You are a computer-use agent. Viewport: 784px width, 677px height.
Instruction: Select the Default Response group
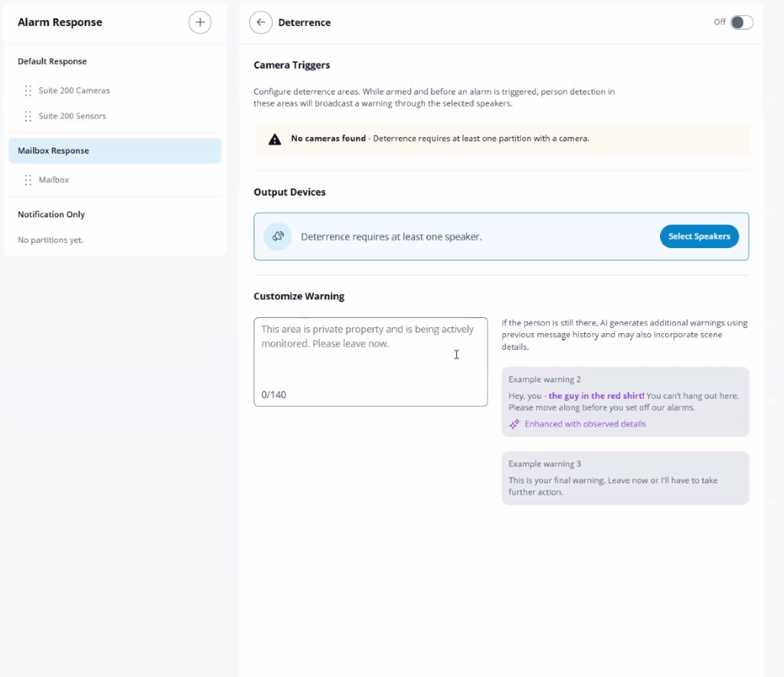52,61
